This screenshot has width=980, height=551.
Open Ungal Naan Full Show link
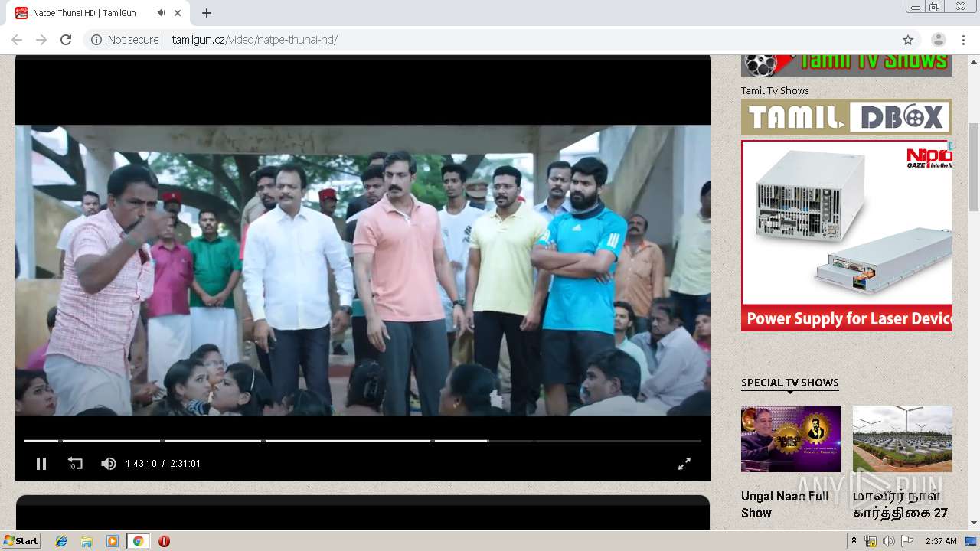pos(785,504)
